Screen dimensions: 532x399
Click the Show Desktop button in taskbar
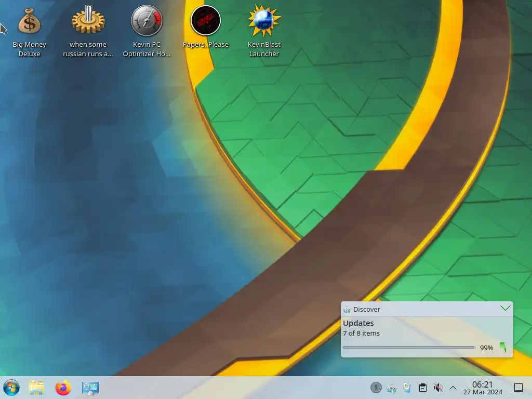click(518, 388)
